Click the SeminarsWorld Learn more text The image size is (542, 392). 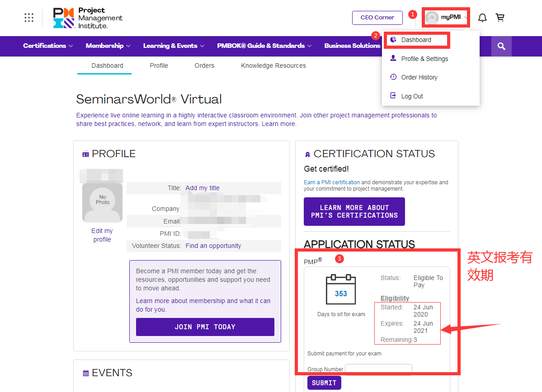click(x=278, y=124)
